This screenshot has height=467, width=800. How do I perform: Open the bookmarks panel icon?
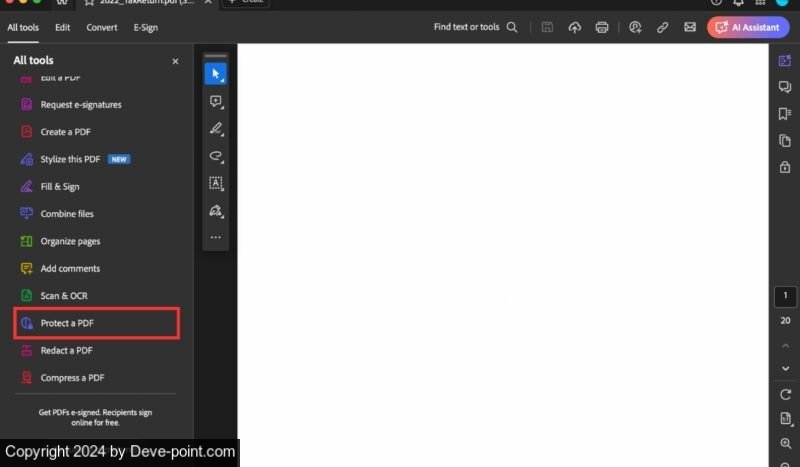pos(785,114)
